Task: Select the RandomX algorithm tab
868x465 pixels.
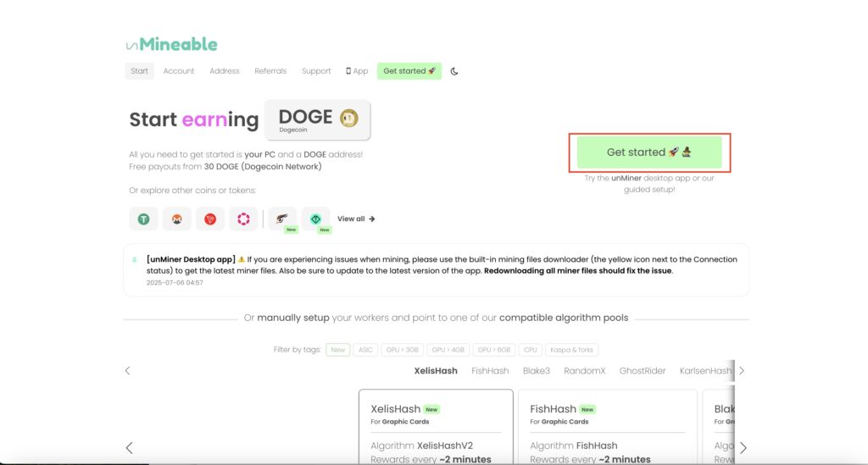Action: [585, 371]
